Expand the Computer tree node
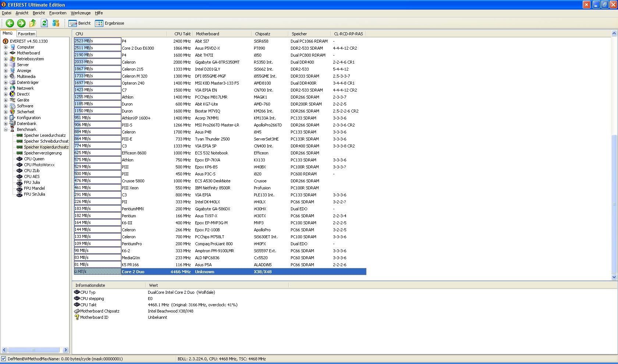 point(6,47)
